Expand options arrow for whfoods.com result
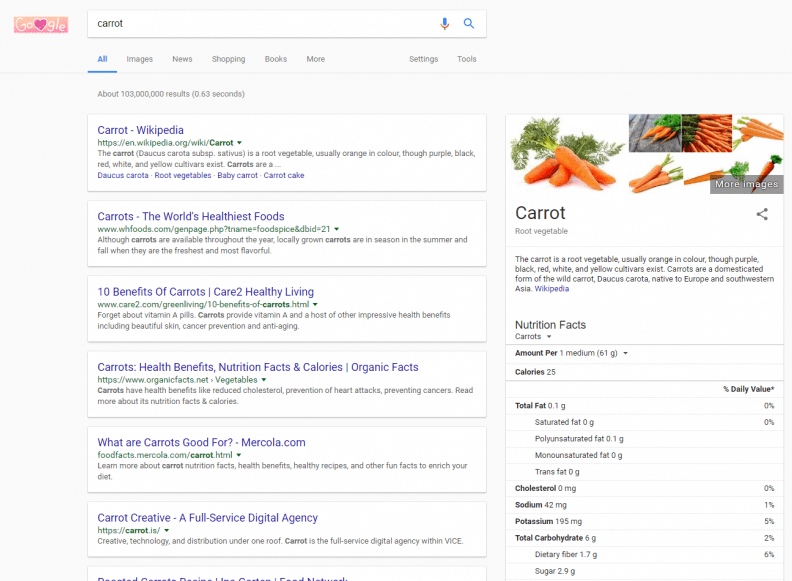 coord(337,229)
